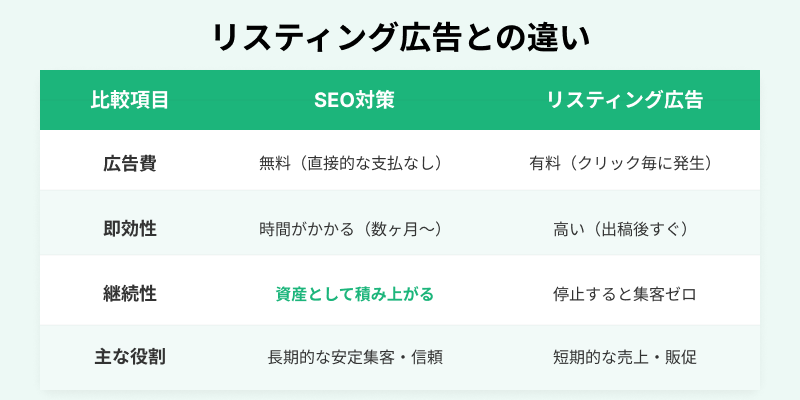Click the 広告費 row label

[x=129, y=162]
